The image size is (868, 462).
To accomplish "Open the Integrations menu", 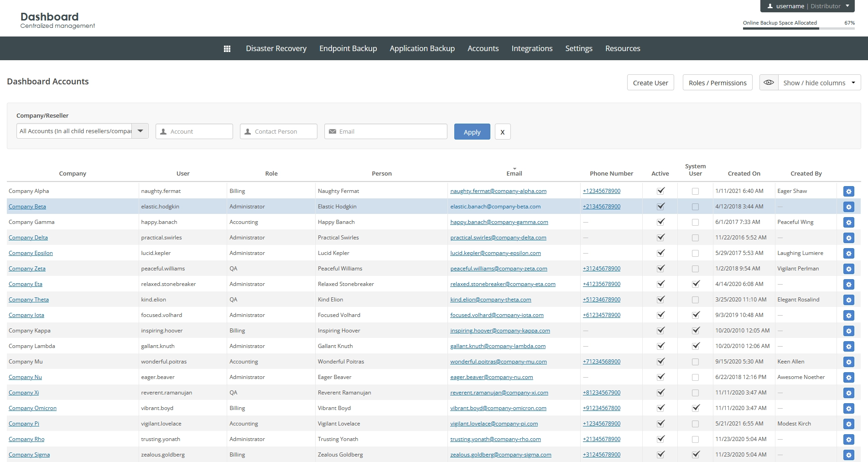I will pyautogui.click(x=532, y=48).
